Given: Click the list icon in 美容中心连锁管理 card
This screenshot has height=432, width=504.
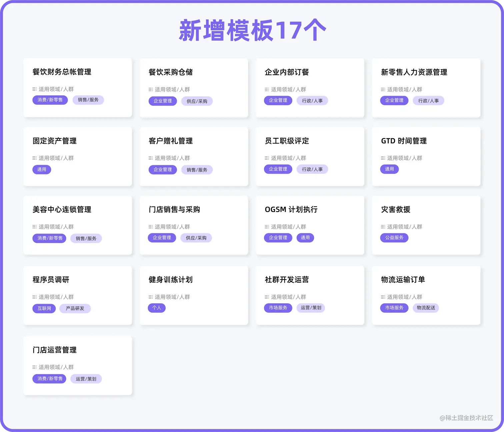Looking at the screenshot, I should click(x=34, y=227).
